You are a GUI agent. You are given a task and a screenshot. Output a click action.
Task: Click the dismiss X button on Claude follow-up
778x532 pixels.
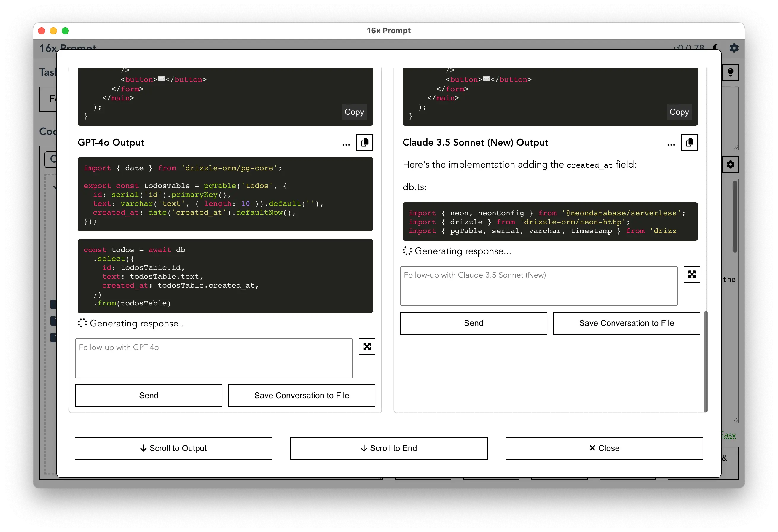tap(692, 274)
